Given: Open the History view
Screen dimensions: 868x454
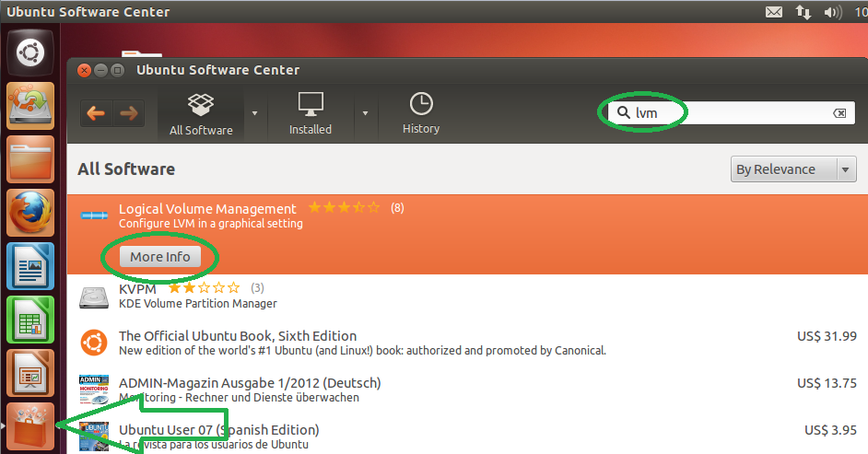Looking at the screenshot, I should pos(421,113).
